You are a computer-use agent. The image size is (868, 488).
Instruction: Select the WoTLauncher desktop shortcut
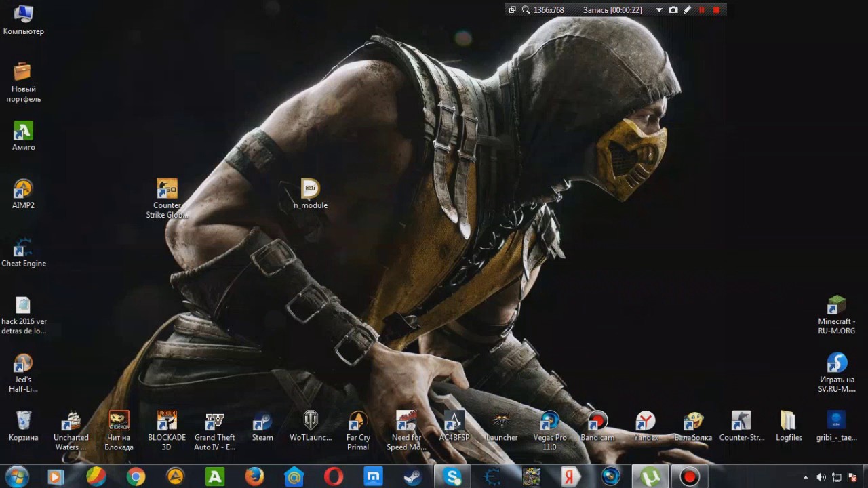[311, 426]
